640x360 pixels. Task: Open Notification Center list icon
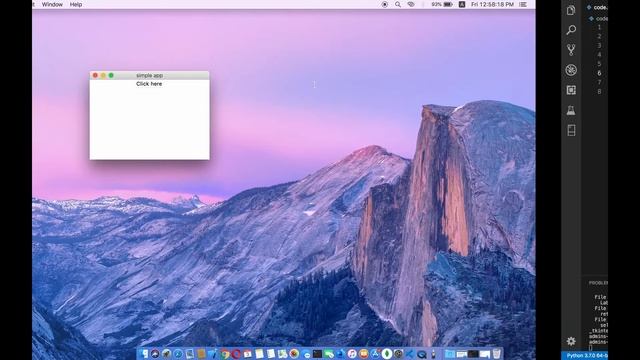[523, 4]
